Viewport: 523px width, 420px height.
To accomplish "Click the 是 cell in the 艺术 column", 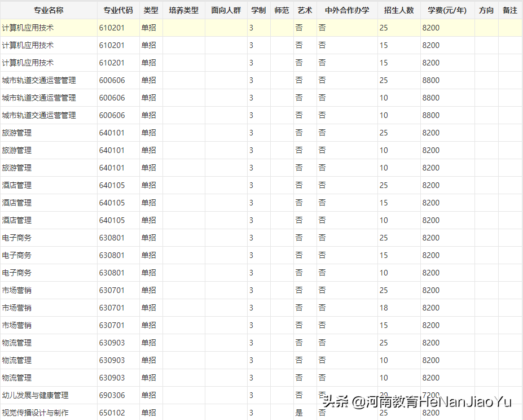I will point(299,413).
